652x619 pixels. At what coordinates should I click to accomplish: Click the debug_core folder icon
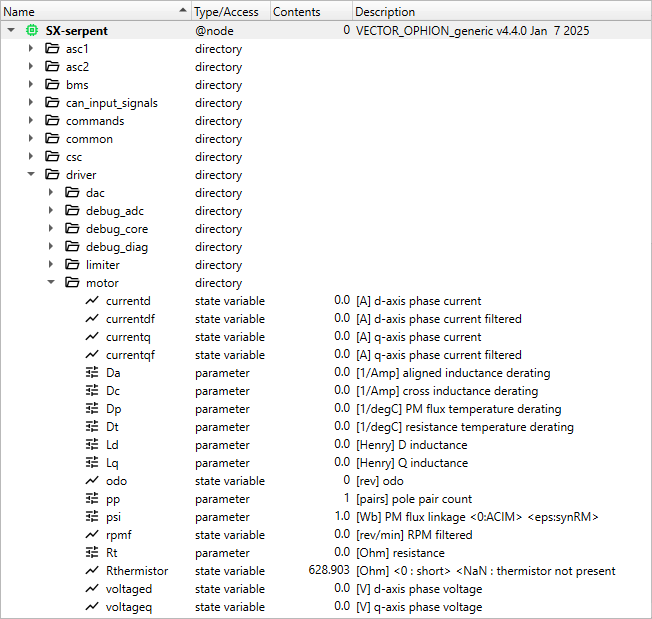[72, 229]
